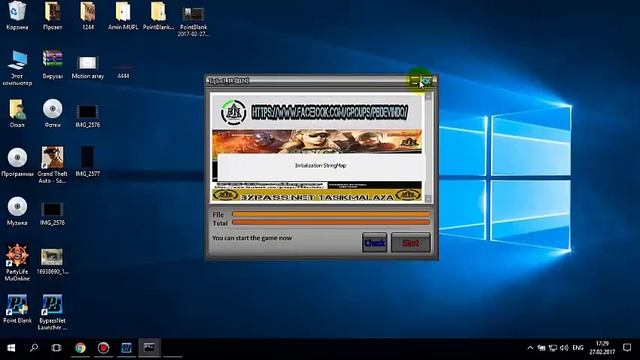The image size is (640, 360).
Task: Open the Программы disc icon
Action: [x=17, y=162]
